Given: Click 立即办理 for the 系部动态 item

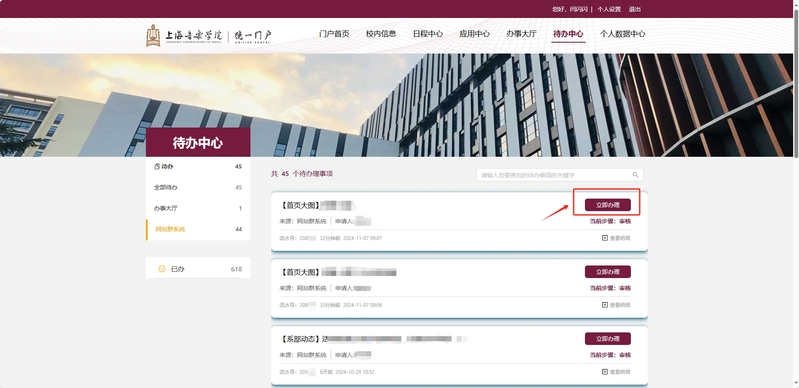Looking at the screenshot, I should point(608,339).
